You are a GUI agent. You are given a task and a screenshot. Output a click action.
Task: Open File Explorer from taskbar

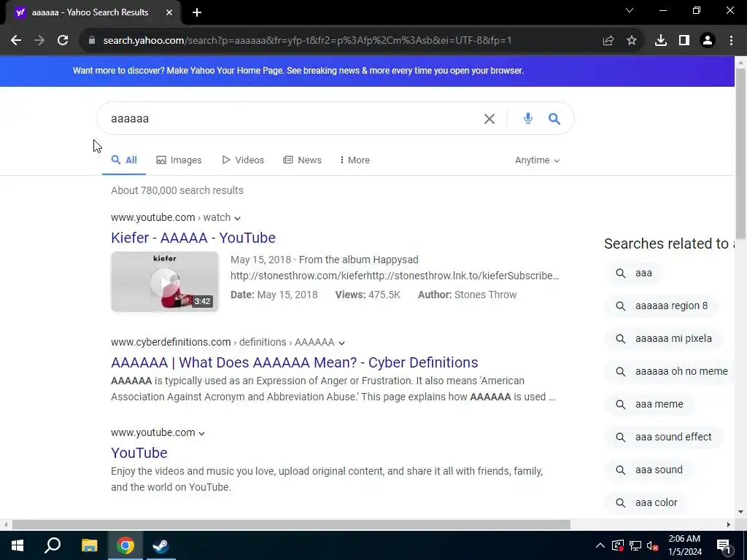coord(89,545)
